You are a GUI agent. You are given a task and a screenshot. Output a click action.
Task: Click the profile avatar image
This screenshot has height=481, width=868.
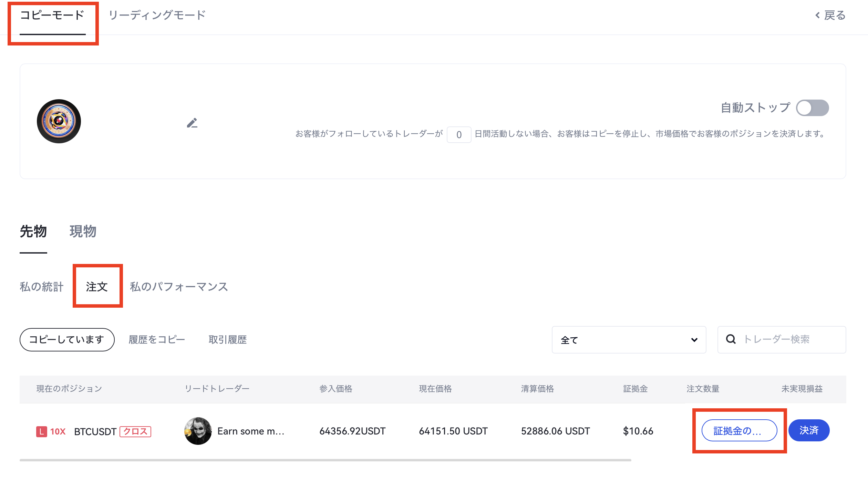(x=59, y=121)
